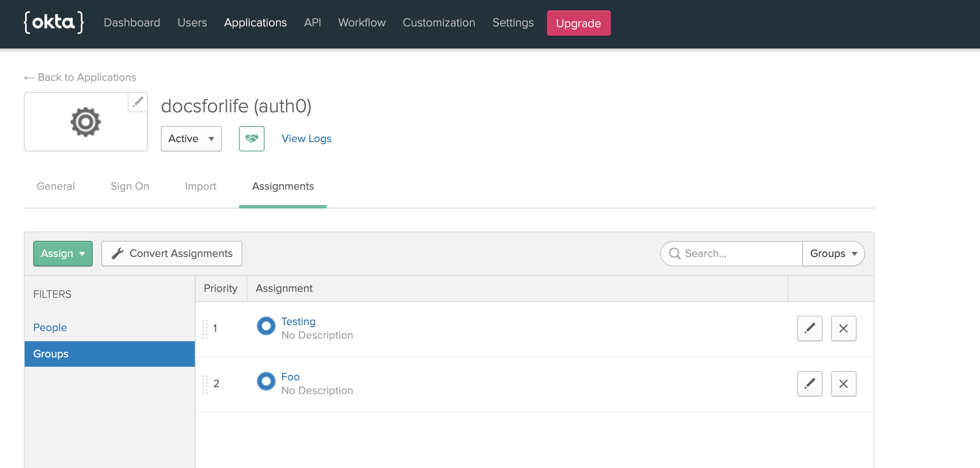
Task: Open the Applications menu in navbar
Action: pos(255,23)
